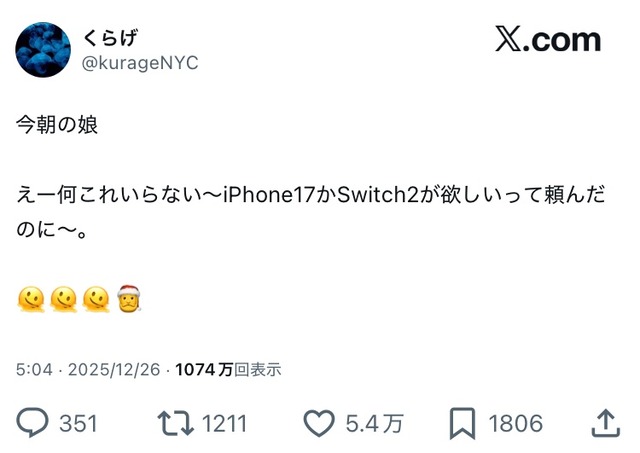Click the tweet text mentioning iPhone17
640x453 pixels.
click(310, 212)
